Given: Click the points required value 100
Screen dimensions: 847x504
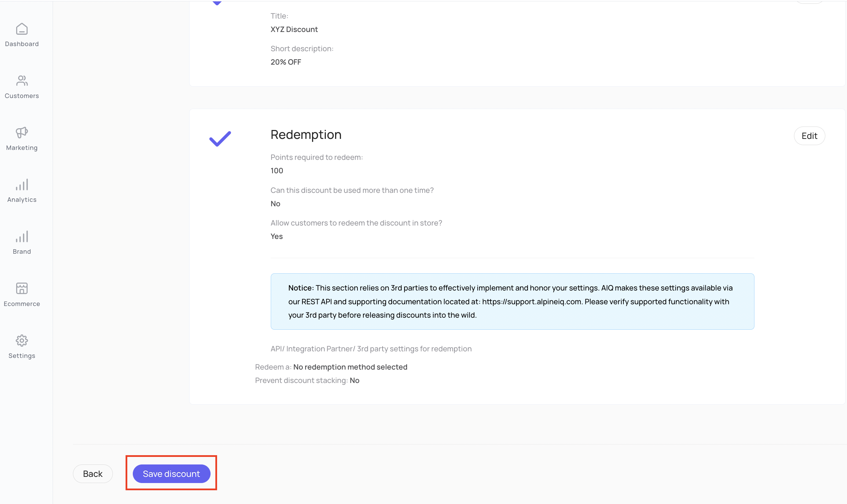Looking at the screenshot, I should [277, 171].
